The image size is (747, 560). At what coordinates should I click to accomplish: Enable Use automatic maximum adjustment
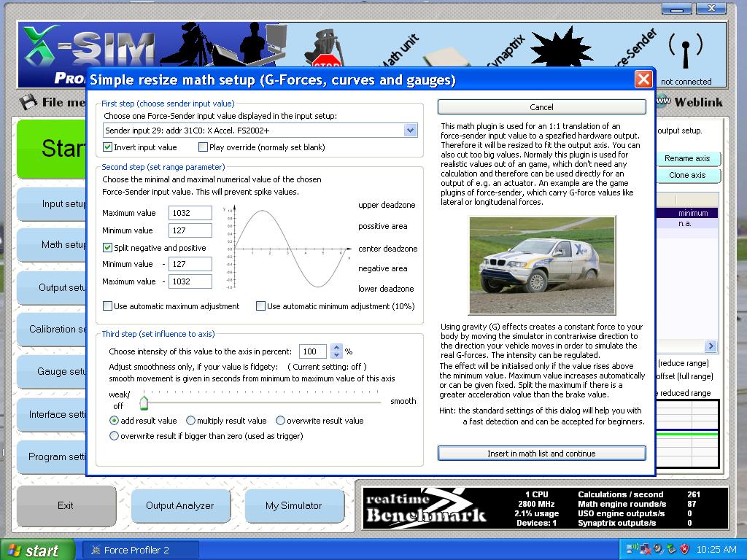(108, 306)
